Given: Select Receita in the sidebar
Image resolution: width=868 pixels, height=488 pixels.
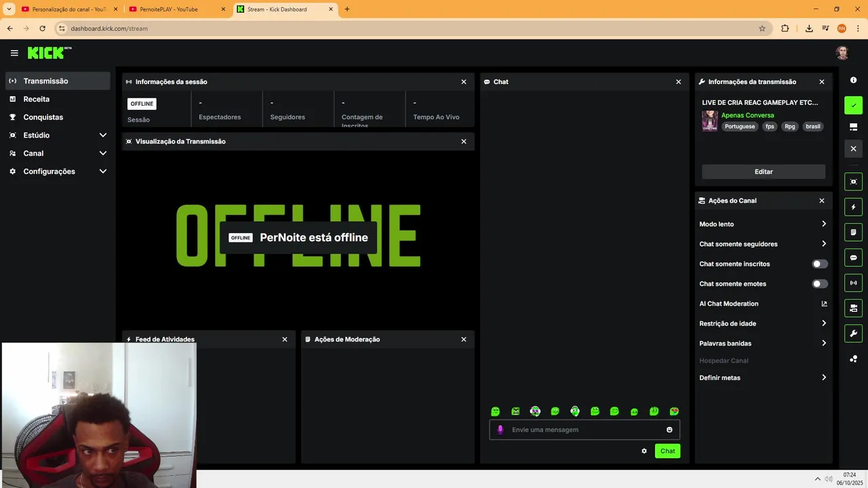Looking at the screenshot, I should click(58, 99).
